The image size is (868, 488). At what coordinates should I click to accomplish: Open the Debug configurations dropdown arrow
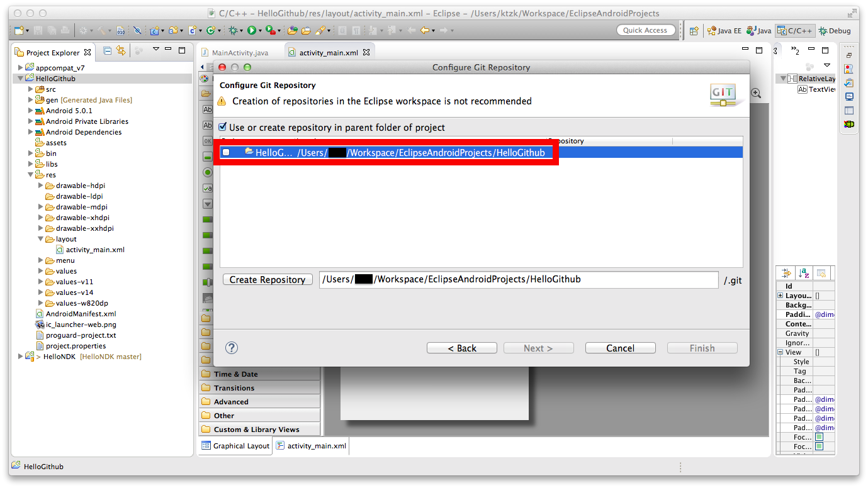point(241,30)
